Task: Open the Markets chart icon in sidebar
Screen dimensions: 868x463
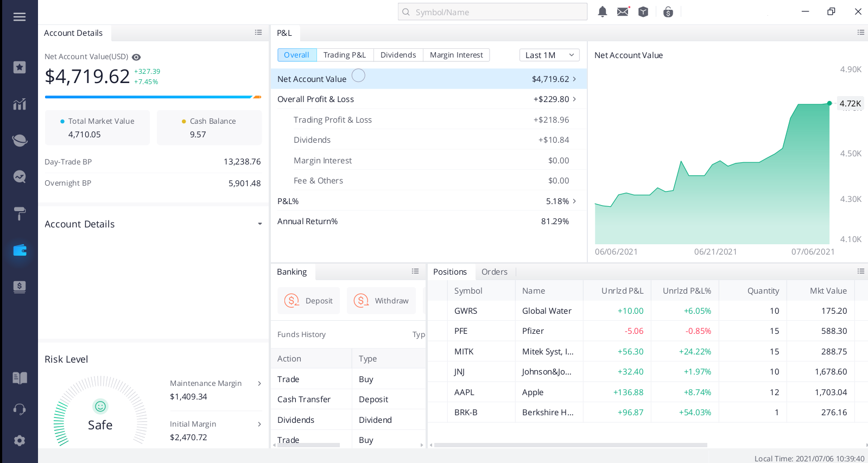Action: 20,104
